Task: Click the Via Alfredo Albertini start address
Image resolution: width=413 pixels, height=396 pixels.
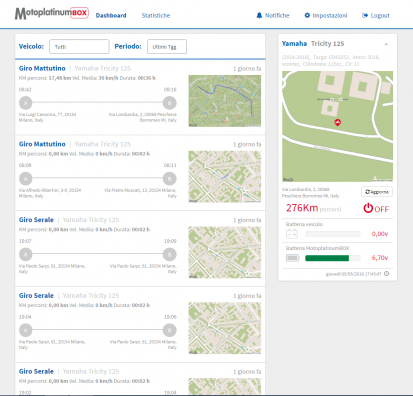Action: 50,193
